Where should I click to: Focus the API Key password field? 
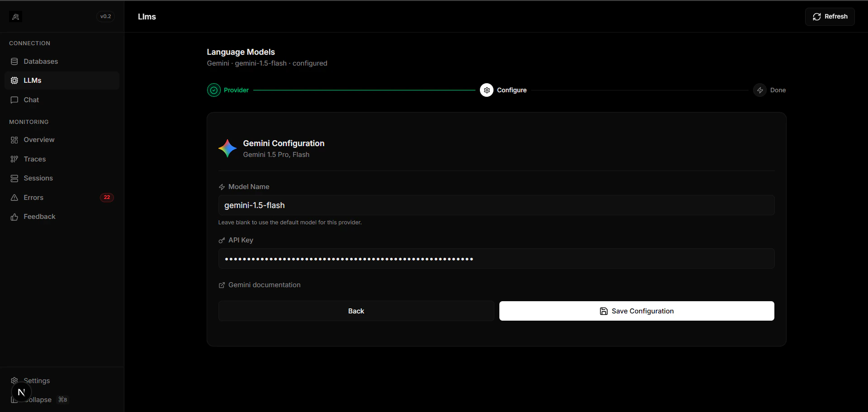[x=496, y=259]
